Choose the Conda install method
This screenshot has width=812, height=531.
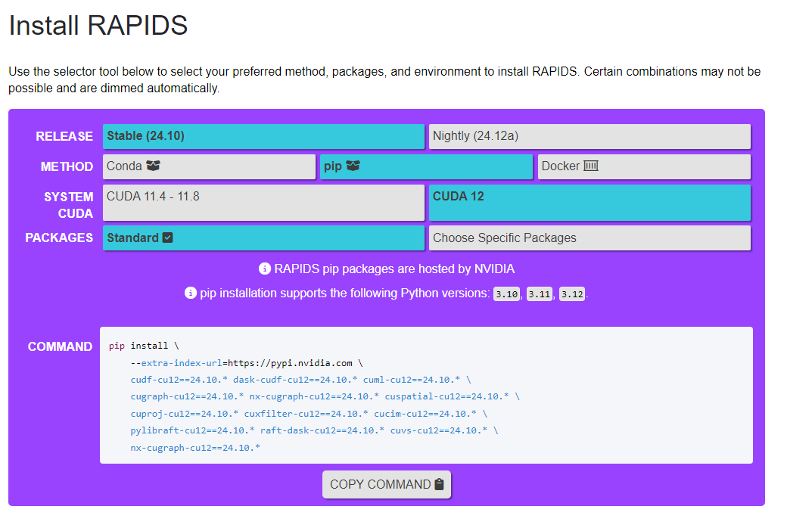tap(209, 166)
